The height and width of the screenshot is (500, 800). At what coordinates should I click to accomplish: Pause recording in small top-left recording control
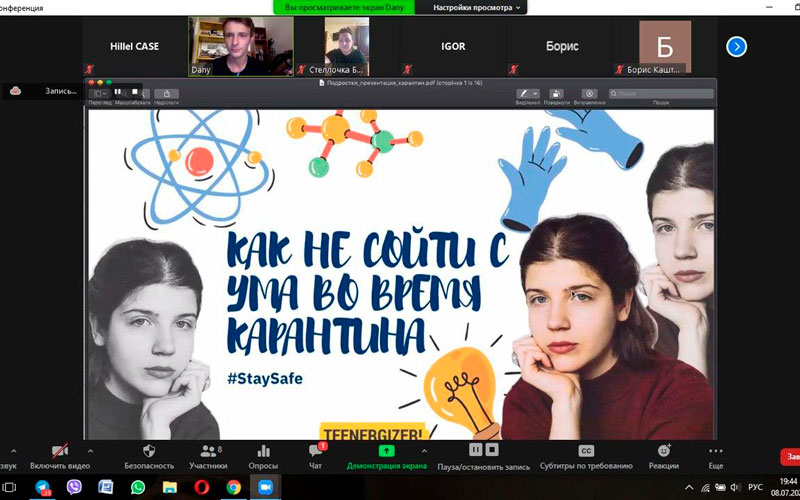(x=118, y=92)
